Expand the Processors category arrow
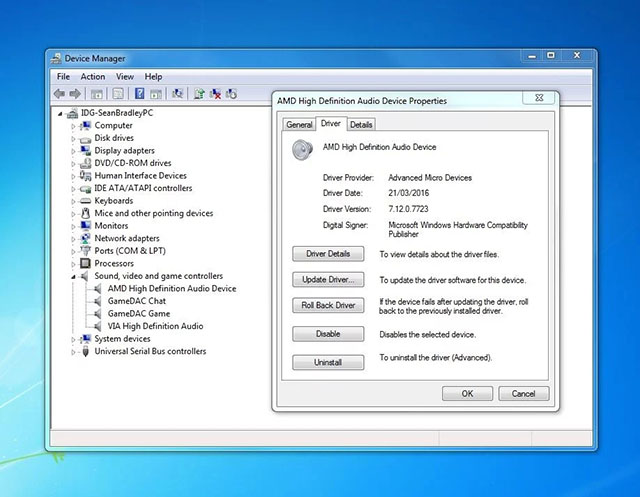The image size is (640, 497). tap(73, 264)
